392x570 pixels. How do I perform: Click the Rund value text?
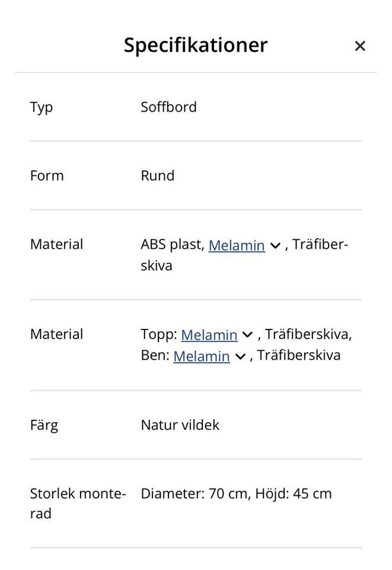pyautogui.click(x=157, y=176)
